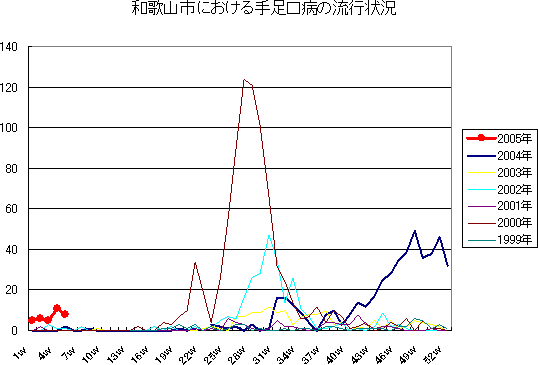Screen dimensions: 538x365
Task: Click the 2000 secondary peak at week 22
Action: tap(195, 263)
